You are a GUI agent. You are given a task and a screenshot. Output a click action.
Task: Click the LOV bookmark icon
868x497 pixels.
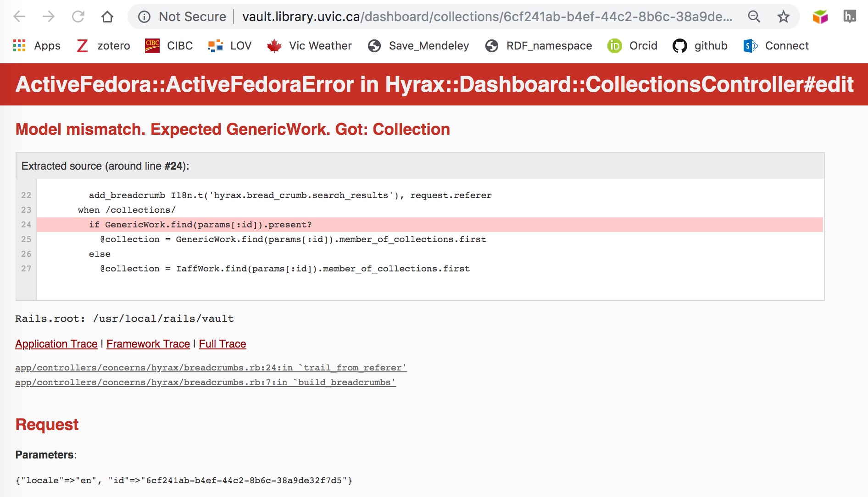coord(216,46)
